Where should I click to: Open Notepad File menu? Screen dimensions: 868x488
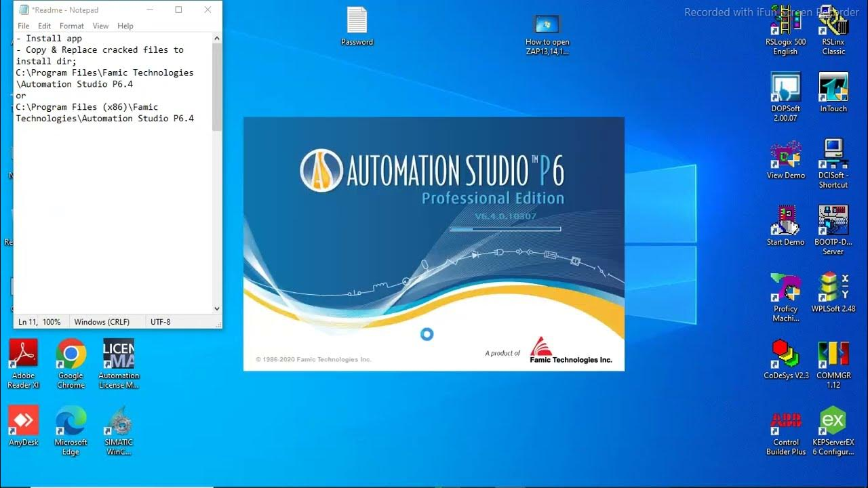point(24,26)
